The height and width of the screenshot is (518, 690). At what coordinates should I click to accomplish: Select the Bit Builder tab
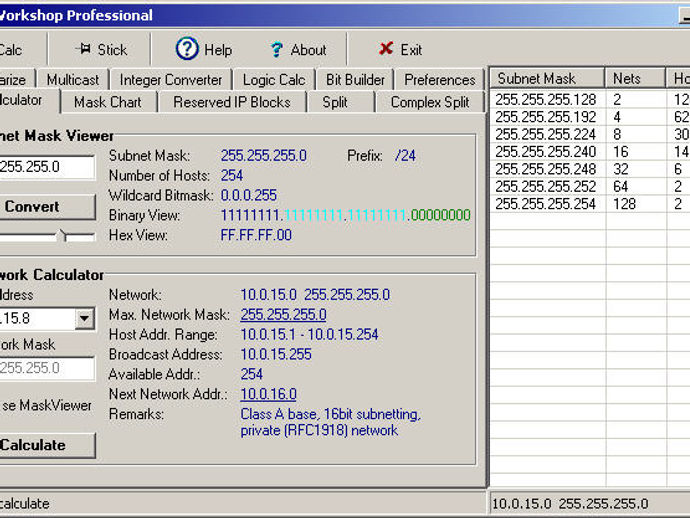click(x=355, y=80)
